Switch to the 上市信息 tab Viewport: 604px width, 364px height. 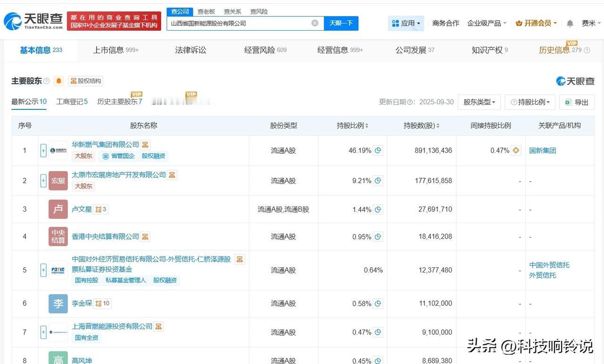[116, 50]
